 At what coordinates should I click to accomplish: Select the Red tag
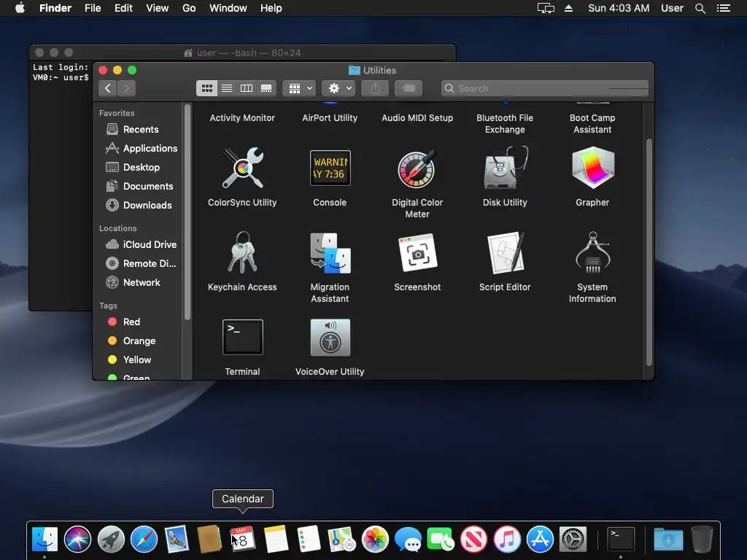(138, 322)
